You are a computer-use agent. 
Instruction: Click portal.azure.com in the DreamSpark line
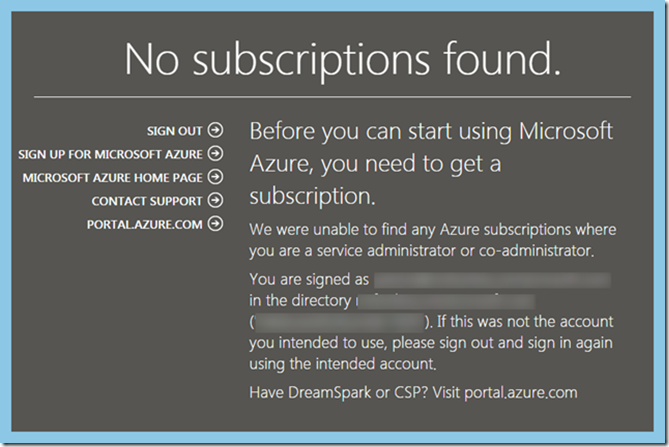coord(521,392)
